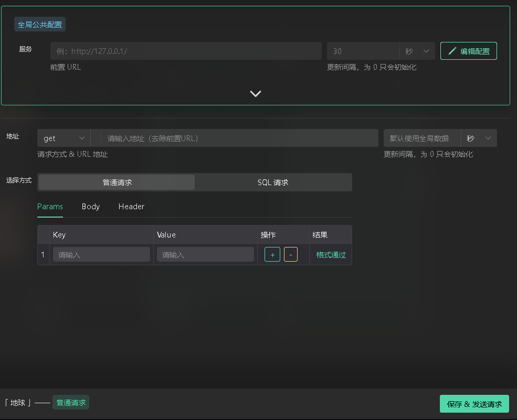Switch to the Body tab

[x=91, y=207]
